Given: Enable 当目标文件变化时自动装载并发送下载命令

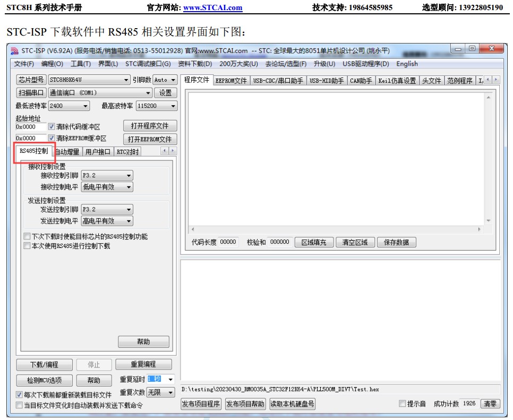Looking at the screenshot, I should [19, 405].
